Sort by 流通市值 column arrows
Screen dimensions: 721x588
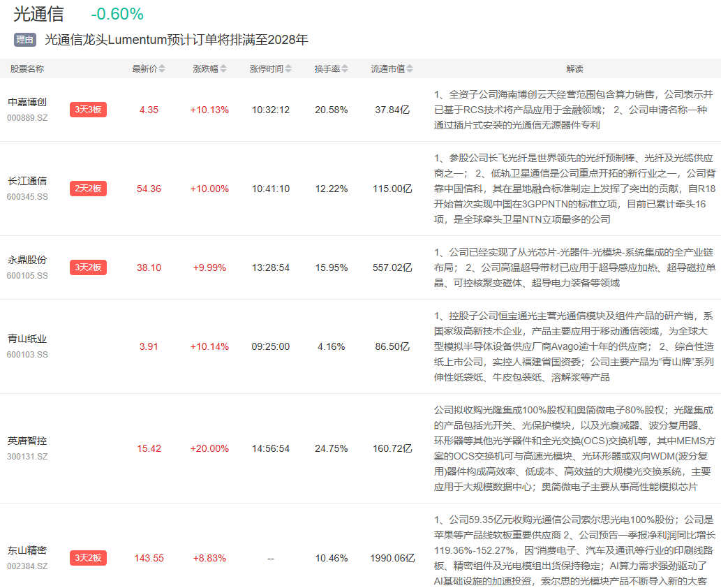click(x=410, y=69)
